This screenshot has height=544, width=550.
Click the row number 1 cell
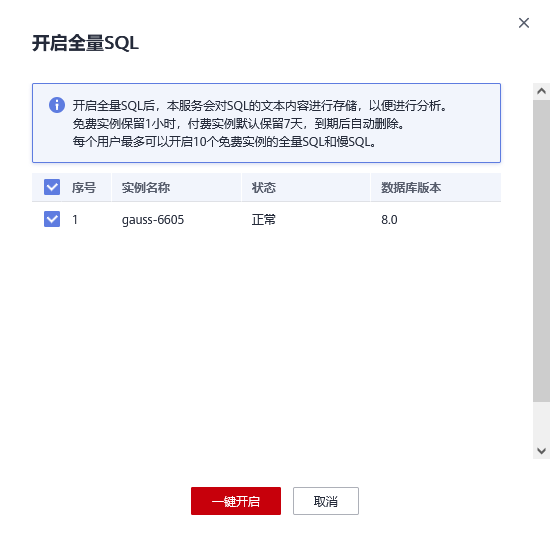[x=75, y=220]
